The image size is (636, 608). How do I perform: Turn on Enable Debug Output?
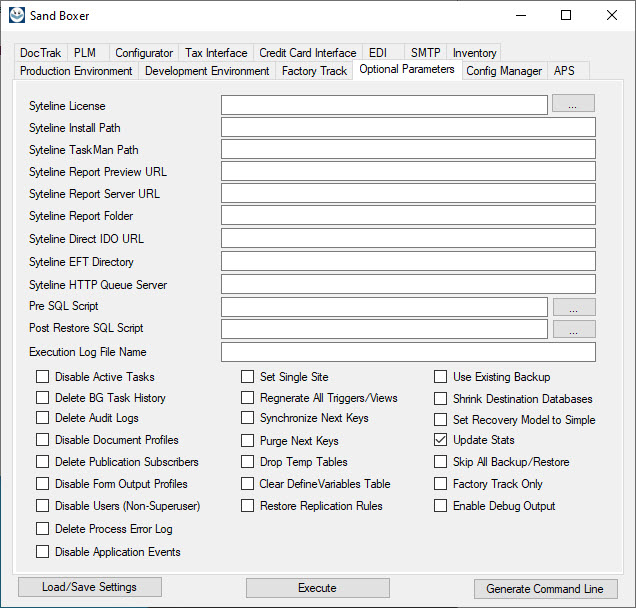[441, 506]
